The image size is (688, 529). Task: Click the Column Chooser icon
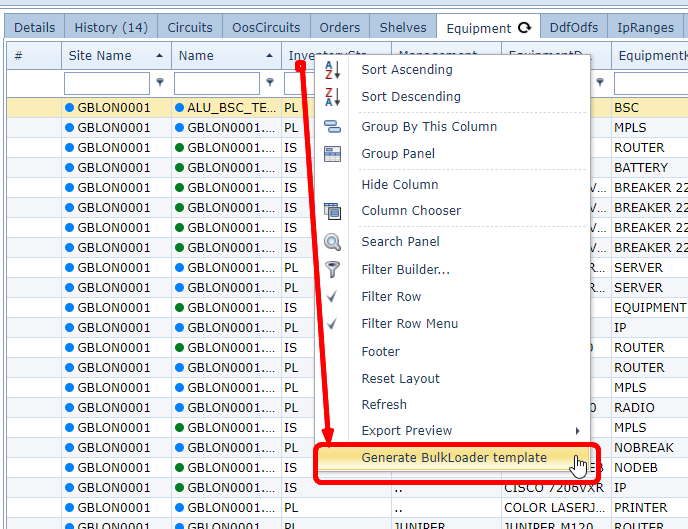[333, 211]
